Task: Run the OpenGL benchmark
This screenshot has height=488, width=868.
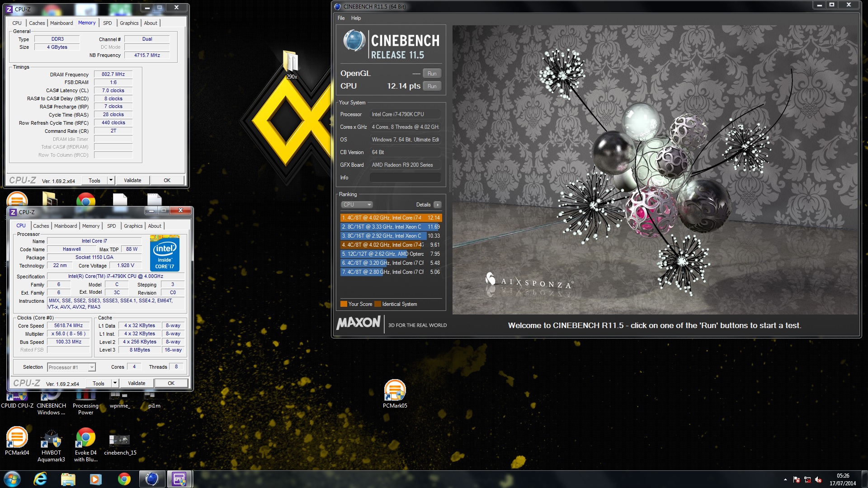Action: (x=432, y=74)
